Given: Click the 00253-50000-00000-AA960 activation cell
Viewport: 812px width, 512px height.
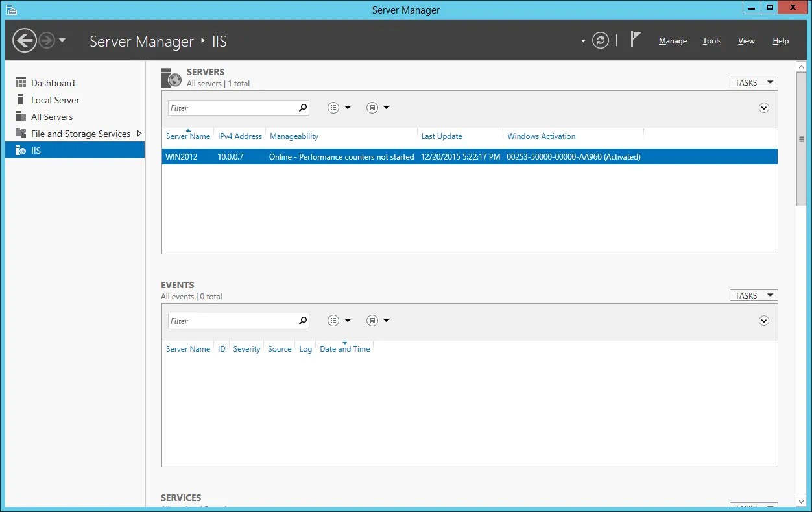Looking at the screenshot, I should tap(573, 157).
